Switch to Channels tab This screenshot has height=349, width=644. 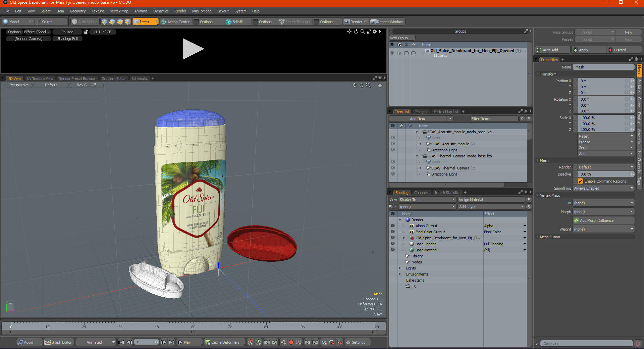click(422, 193)
